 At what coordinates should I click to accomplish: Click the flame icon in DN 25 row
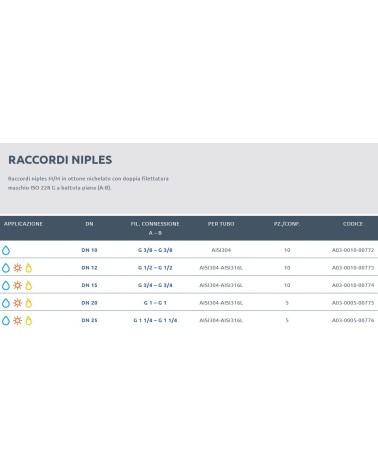click(29, 321)
